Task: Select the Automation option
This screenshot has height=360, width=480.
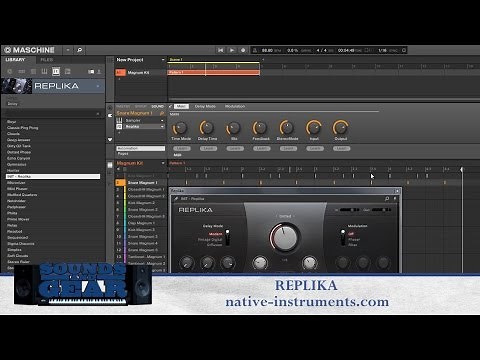Action: [141, 148]
